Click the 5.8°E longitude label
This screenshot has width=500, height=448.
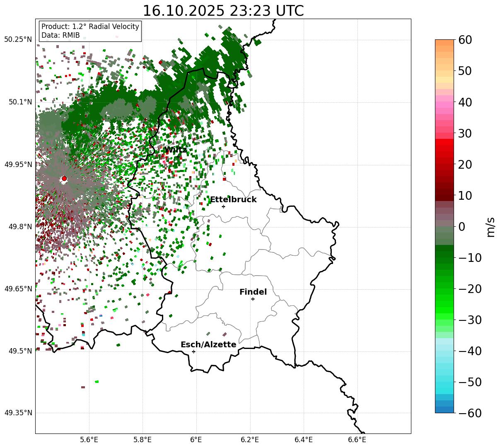point(143,440)
